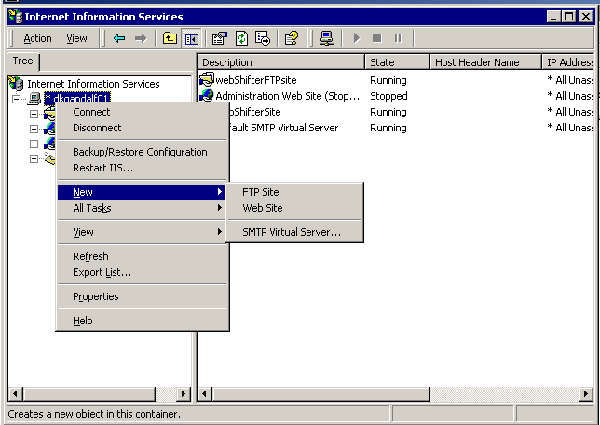Click Running state of webShifterFTPsite

coord(388,80)
